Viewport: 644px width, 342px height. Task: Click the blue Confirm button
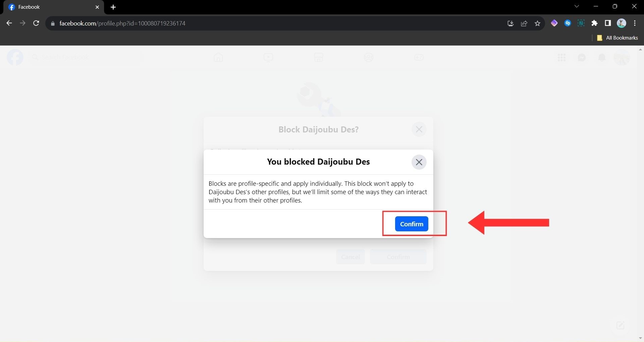tap(411, 224)
